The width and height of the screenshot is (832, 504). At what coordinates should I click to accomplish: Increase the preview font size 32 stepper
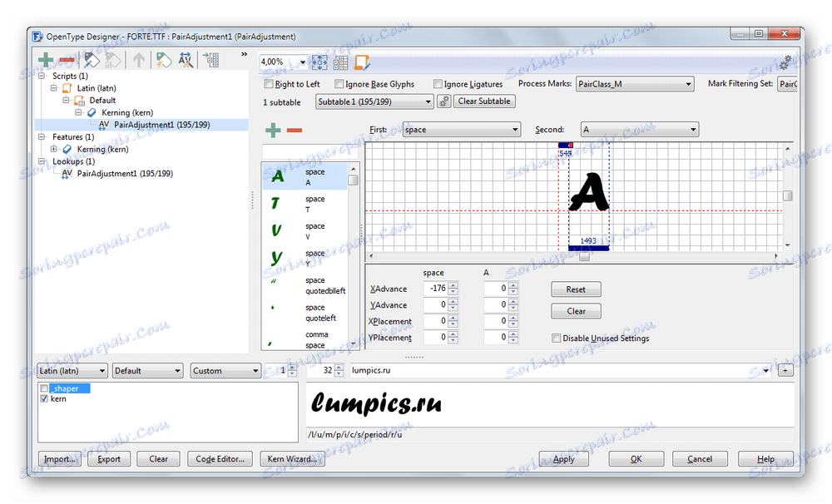click(339, 367)
